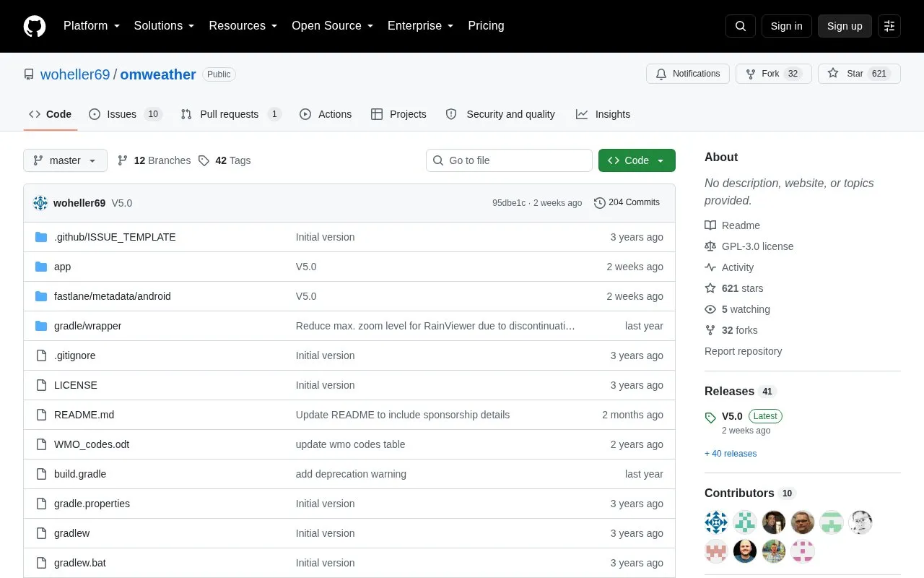
Task: Click the GitHub logo icon
Action: click(x=35, y=26)
